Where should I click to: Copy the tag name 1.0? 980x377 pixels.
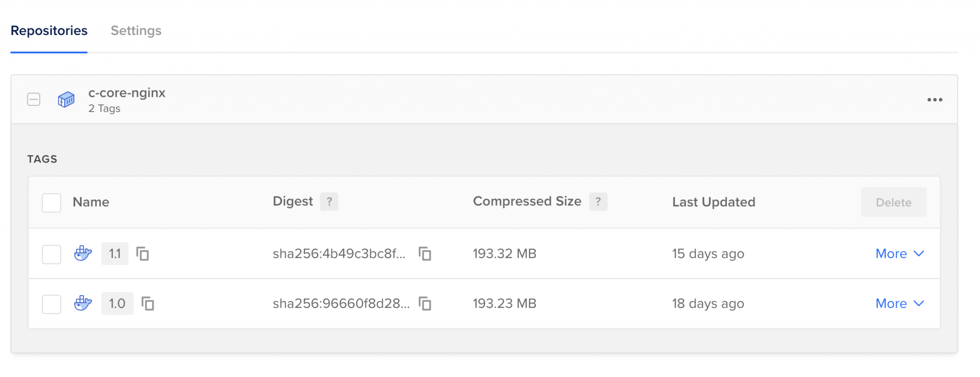[x=148, y=303]
